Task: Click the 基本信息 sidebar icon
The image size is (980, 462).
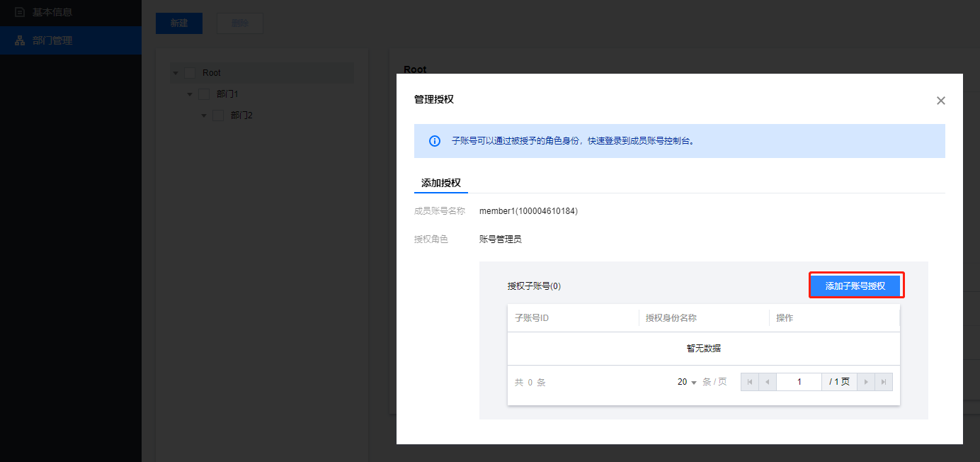Action: click(x=20, y=12)
